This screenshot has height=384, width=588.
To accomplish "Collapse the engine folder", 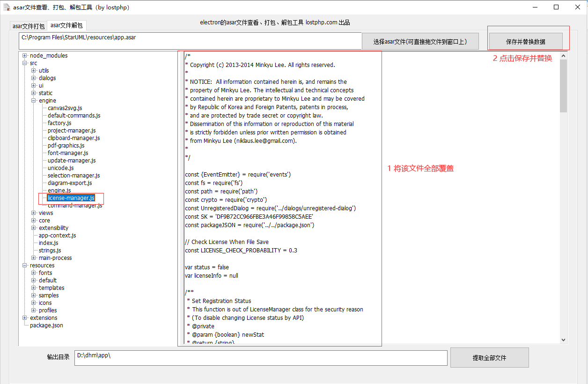I will click(33, 100).
